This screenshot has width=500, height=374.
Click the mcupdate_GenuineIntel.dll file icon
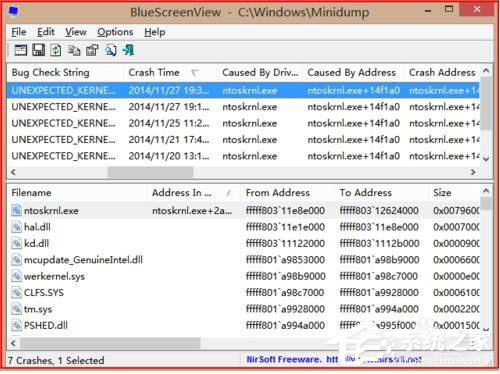coord(16,260)
